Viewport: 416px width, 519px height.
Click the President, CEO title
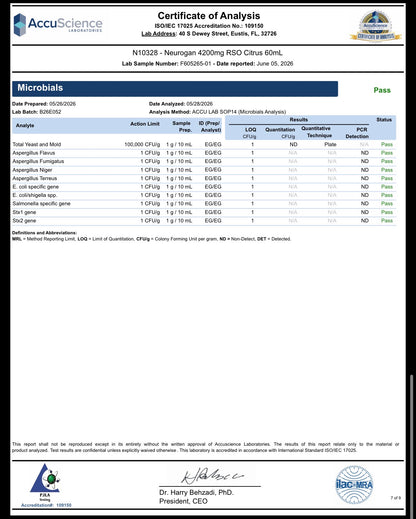coord(183,501)
